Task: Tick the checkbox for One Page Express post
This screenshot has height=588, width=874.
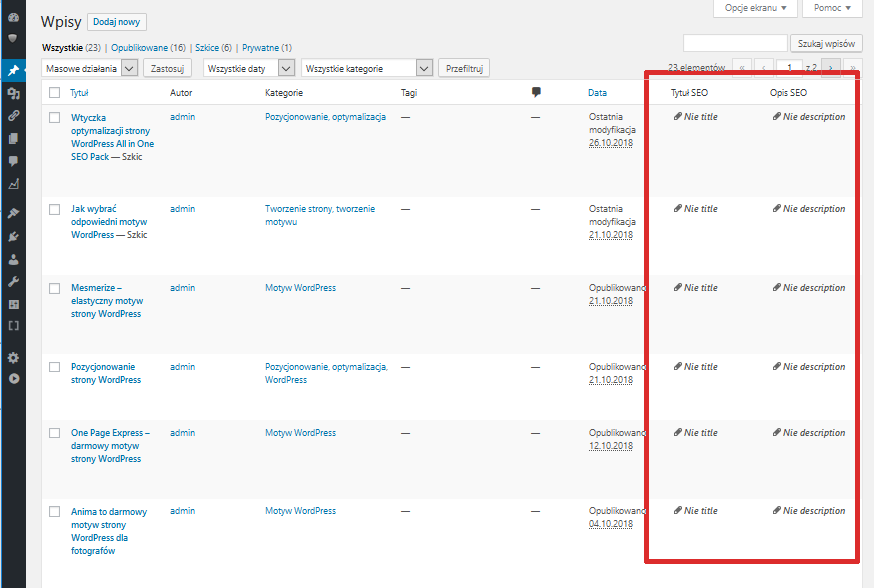Action: click(54, 433)
